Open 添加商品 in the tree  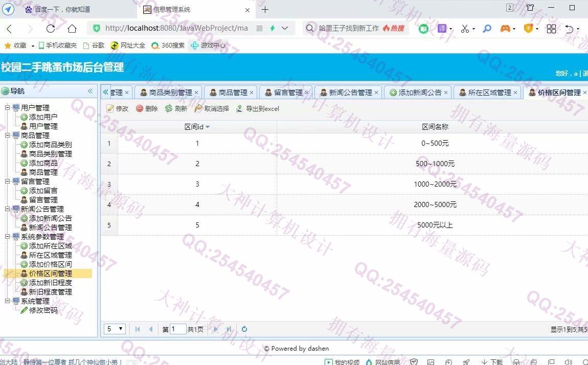(x=43, y=163)
